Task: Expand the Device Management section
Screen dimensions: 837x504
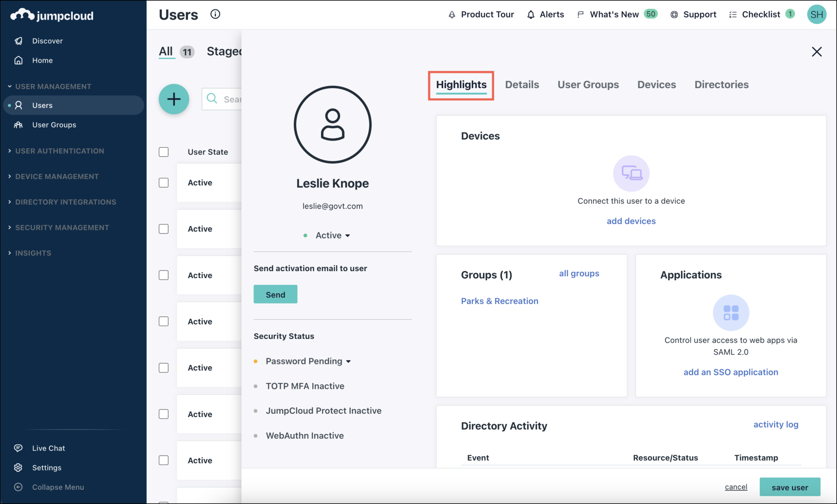Action: point(57,176)
